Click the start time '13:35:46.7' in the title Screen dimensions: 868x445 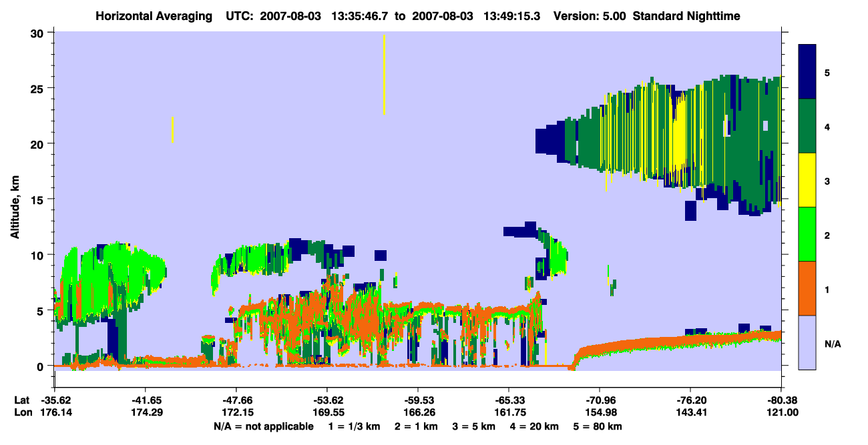[x=361, y=16]
